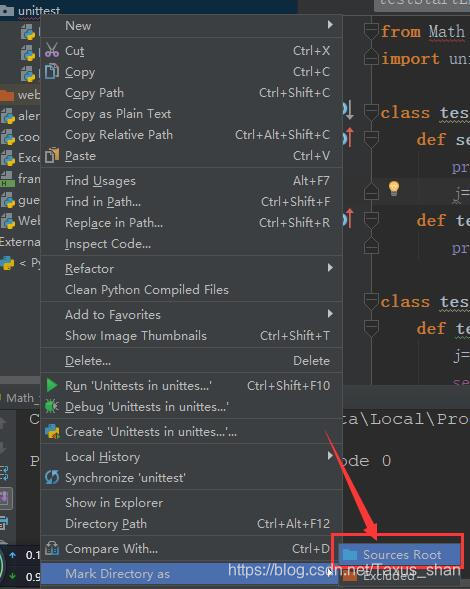Select Show in Explorer
Viewport: 470px width, 589px height.
(191, 503)
